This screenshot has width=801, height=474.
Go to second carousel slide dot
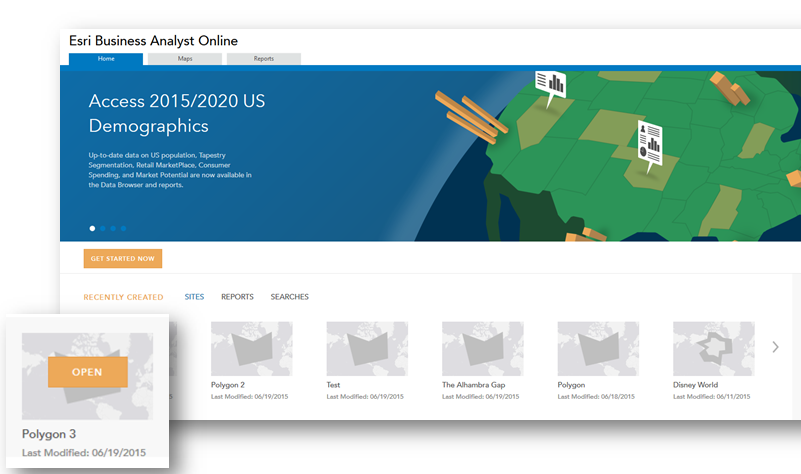tap(103, 228)
